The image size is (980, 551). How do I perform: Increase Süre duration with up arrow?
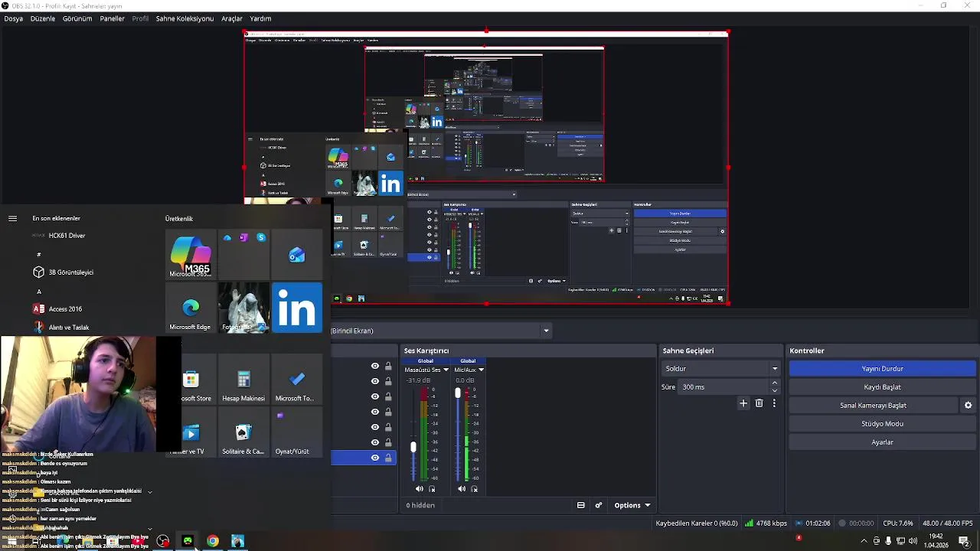(775, 383)
